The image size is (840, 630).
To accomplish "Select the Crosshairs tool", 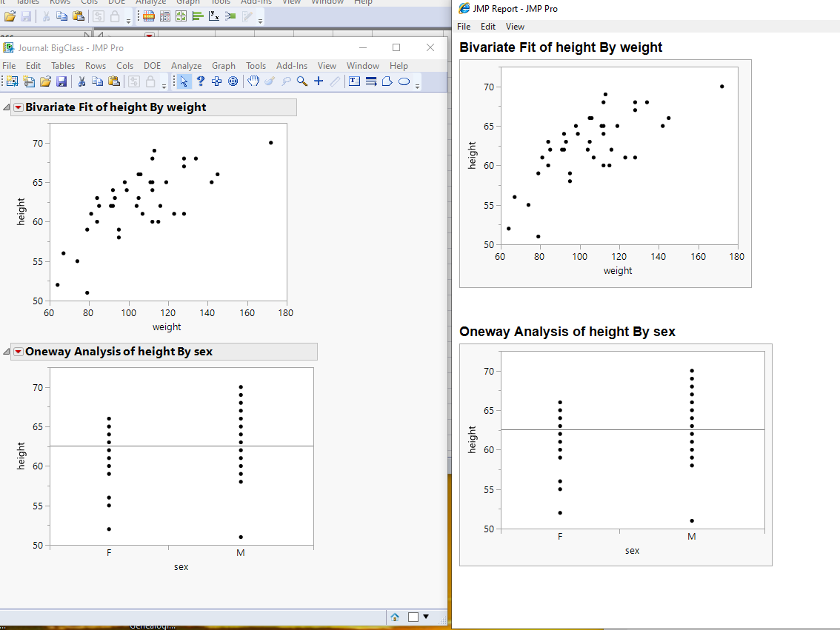I will pos(319,81).
